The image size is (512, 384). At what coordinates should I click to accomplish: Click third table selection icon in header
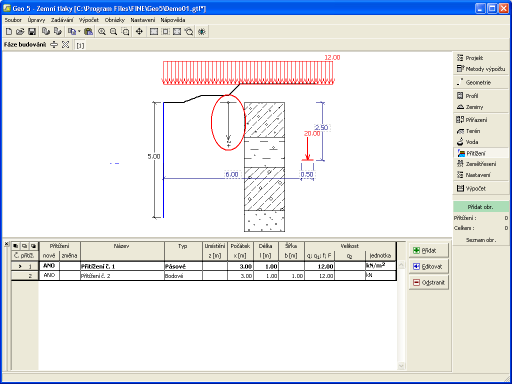[33, 246]
